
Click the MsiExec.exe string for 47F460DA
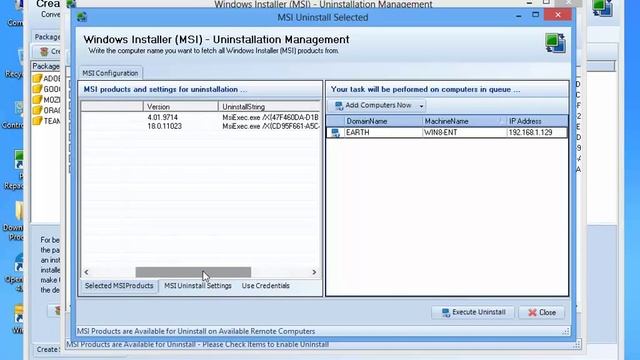(270, 117)
